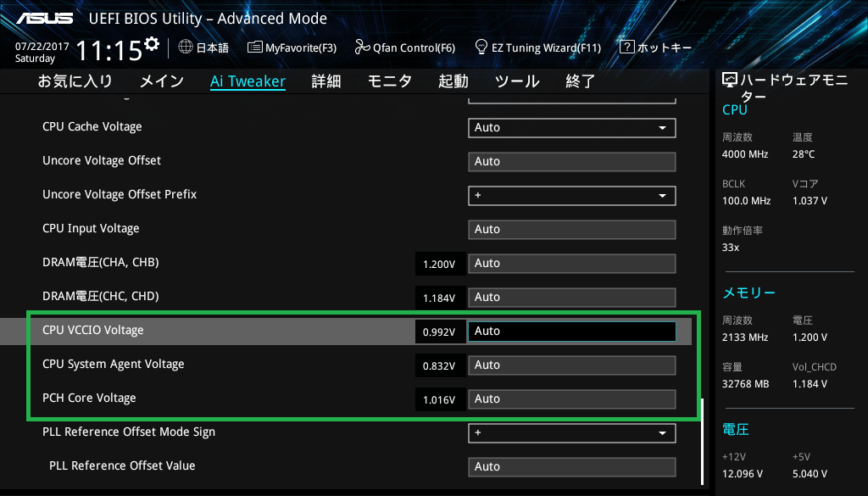Click the settings list scrollbar
This screenshot has height=496, width=868.
point(702,442)
